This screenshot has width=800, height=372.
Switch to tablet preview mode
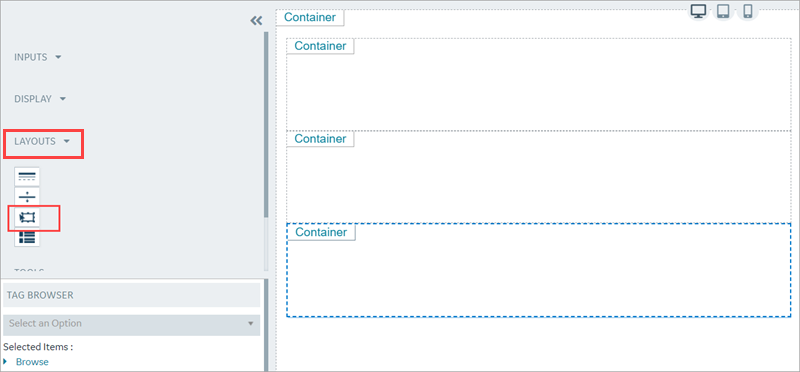click(723, 11)
